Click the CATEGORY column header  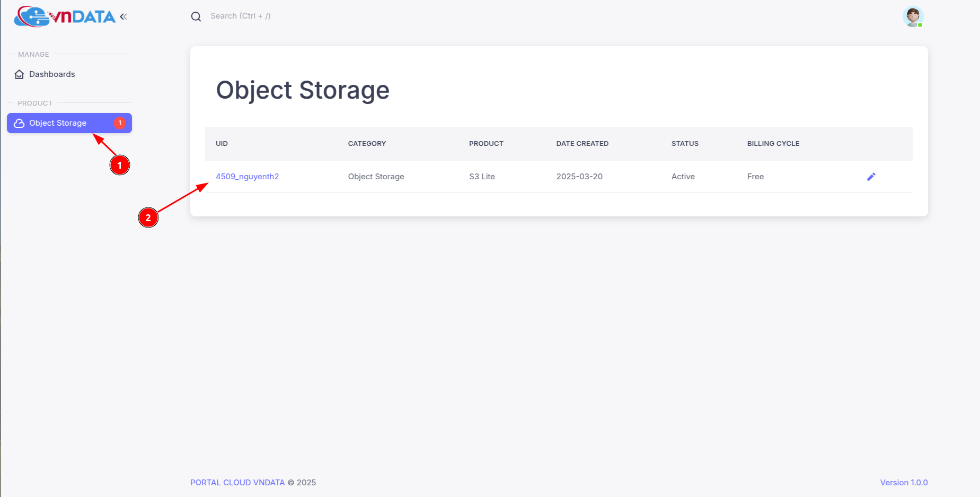367,144
